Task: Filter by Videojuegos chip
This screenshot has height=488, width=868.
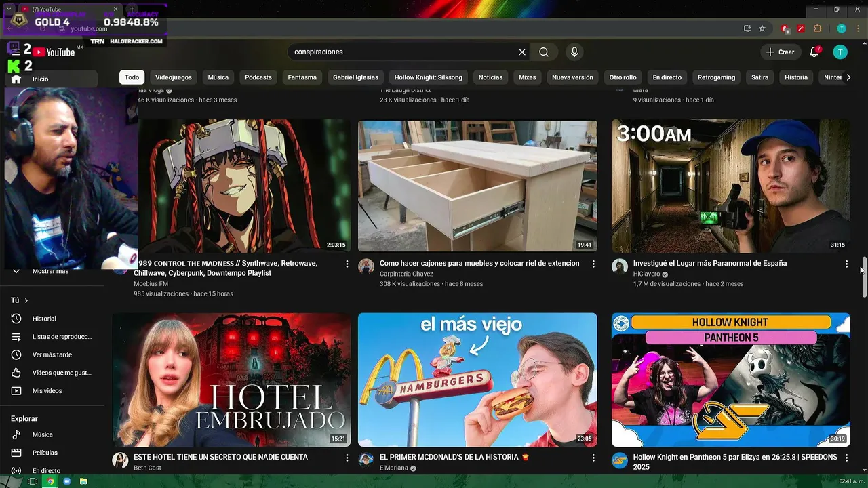Action: pyautogui.click(x=174, y=77)
